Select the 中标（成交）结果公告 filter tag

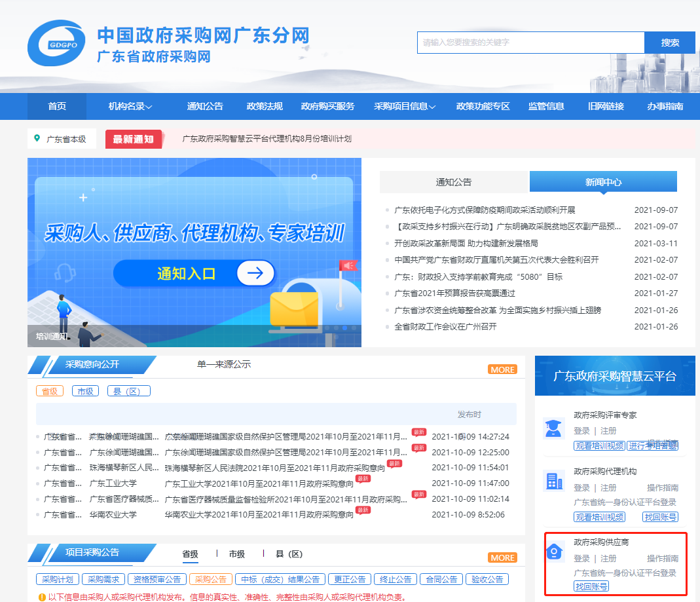coord(280,579)
